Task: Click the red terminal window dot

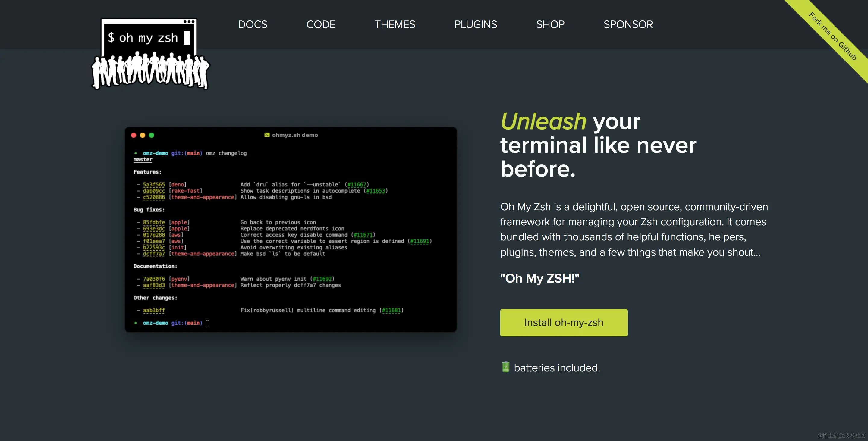Action: click(134, 135)
